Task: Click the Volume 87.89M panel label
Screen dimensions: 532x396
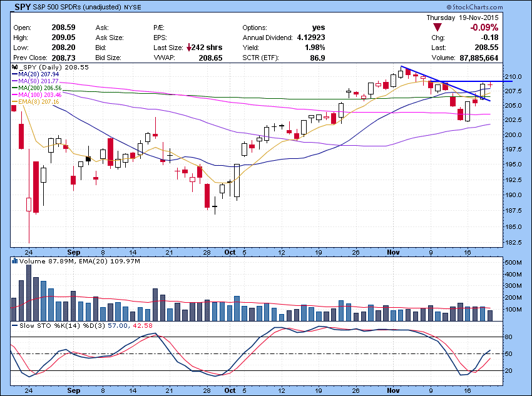Action: (47, 261)
